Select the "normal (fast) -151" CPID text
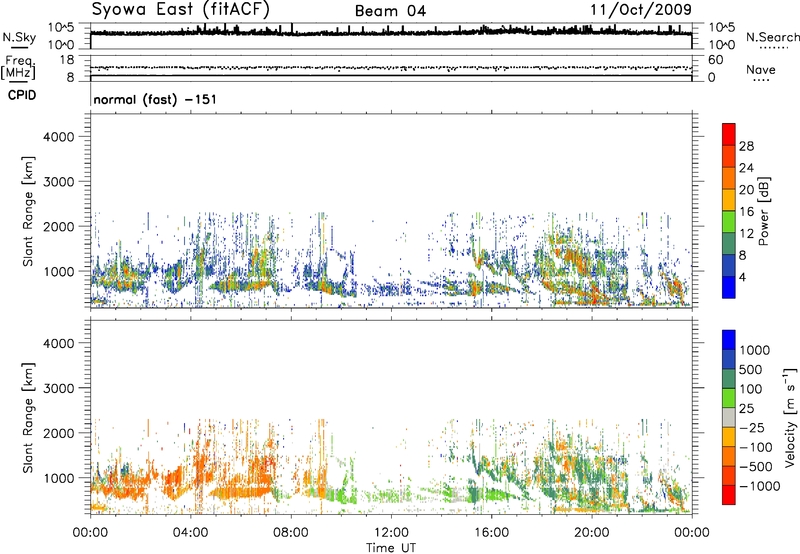Viewport: 800px width, 554px height. 155,99
